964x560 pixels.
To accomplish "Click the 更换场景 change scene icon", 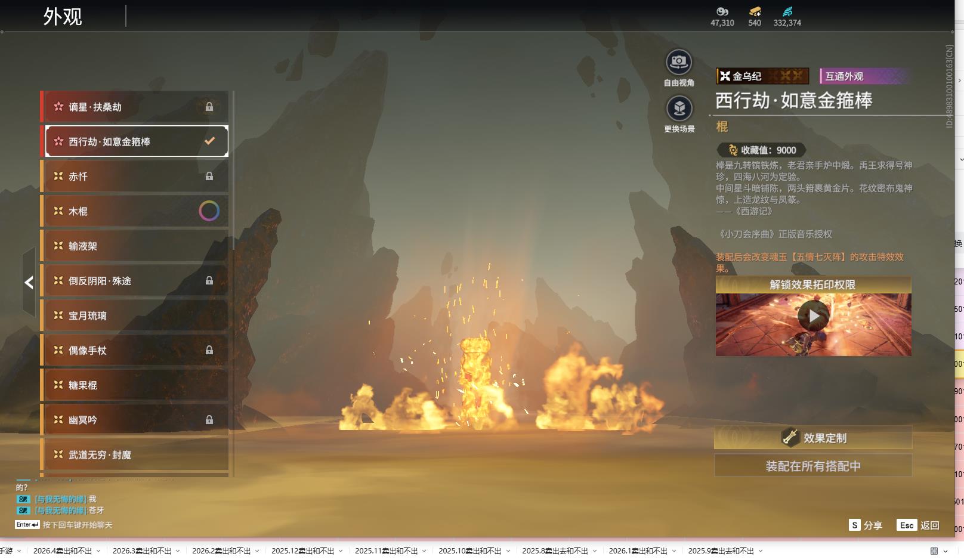I will (679, 109).
